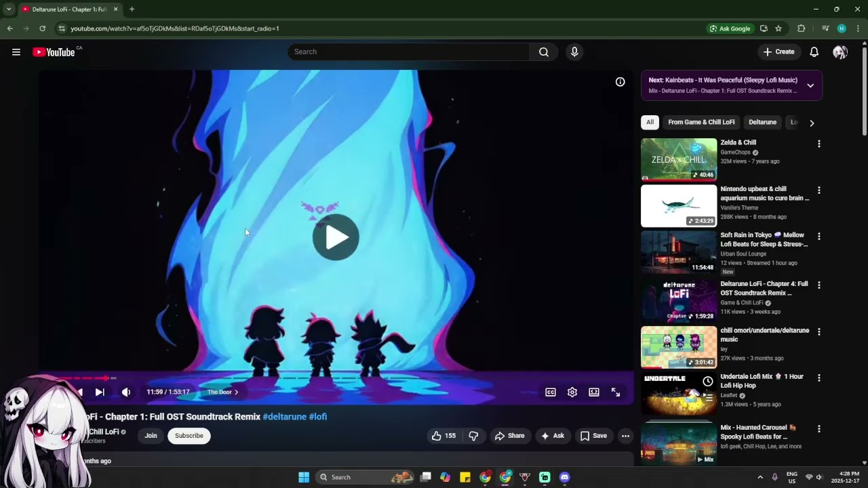Screen dimensions: 868x488
Task: Bookmark this page with the star
Action: [778, 28]
